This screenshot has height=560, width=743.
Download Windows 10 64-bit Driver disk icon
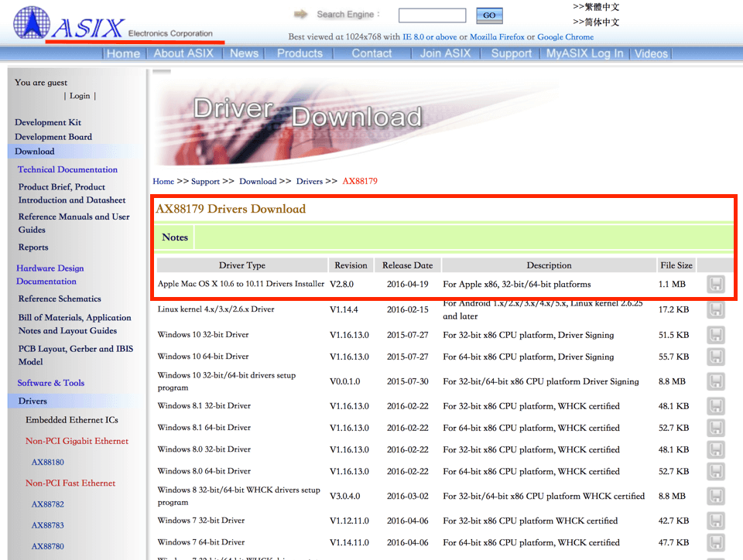[716, 357]
